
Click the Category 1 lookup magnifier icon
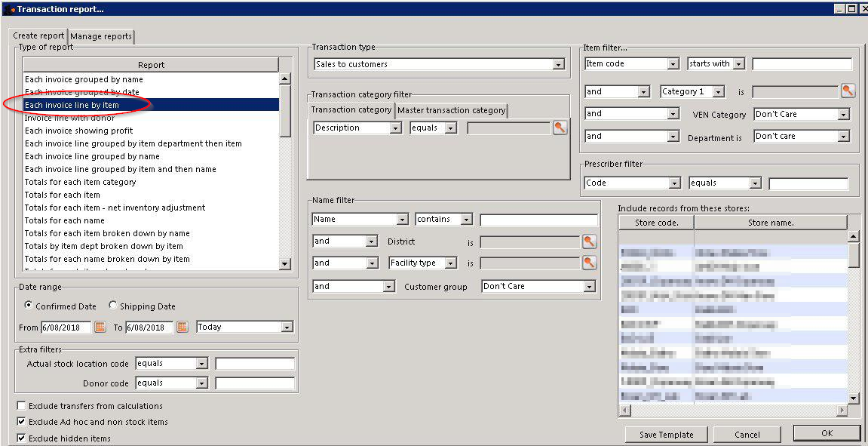pyautogui.click(x=848, y=91)
